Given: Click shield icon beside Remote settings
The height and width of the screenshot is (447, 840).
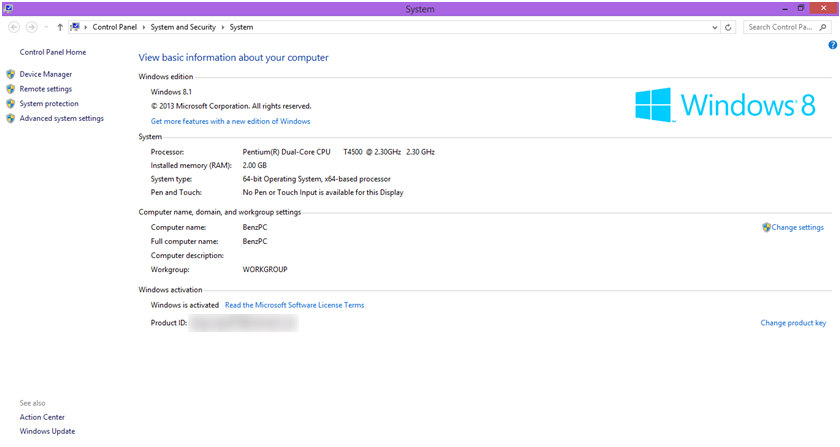Looking at the screenshot, I should tap(11, 89).
